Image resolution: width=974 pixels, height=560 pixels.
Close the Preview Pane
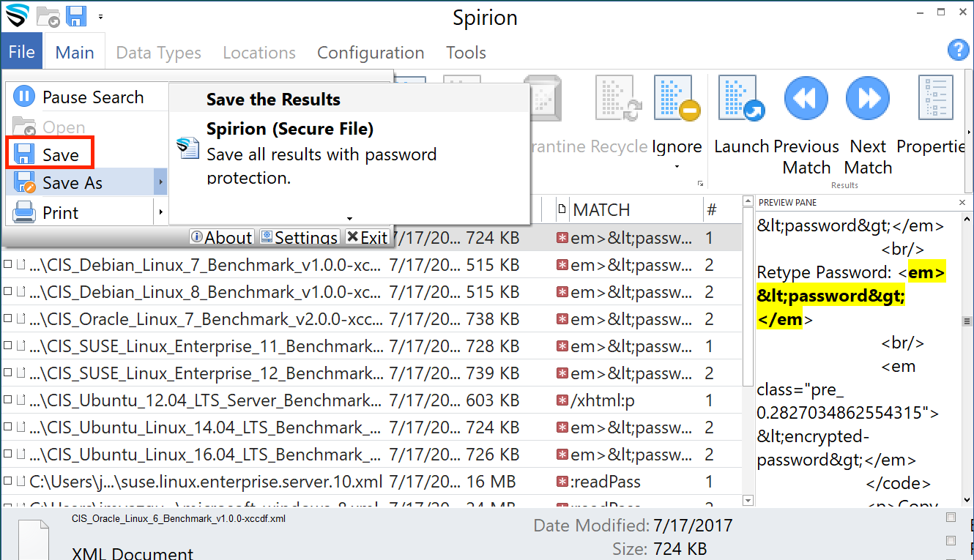tap(962, 203)
